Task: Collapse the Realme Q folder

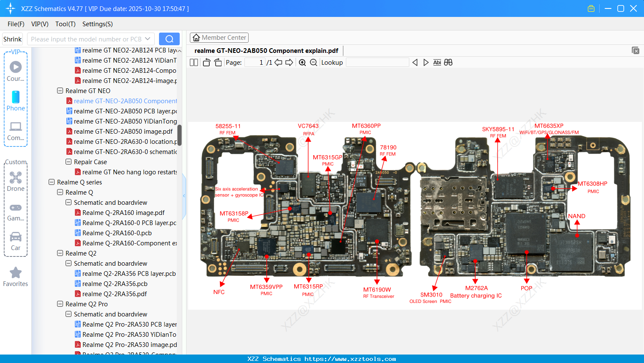Action: coord(60,192)
